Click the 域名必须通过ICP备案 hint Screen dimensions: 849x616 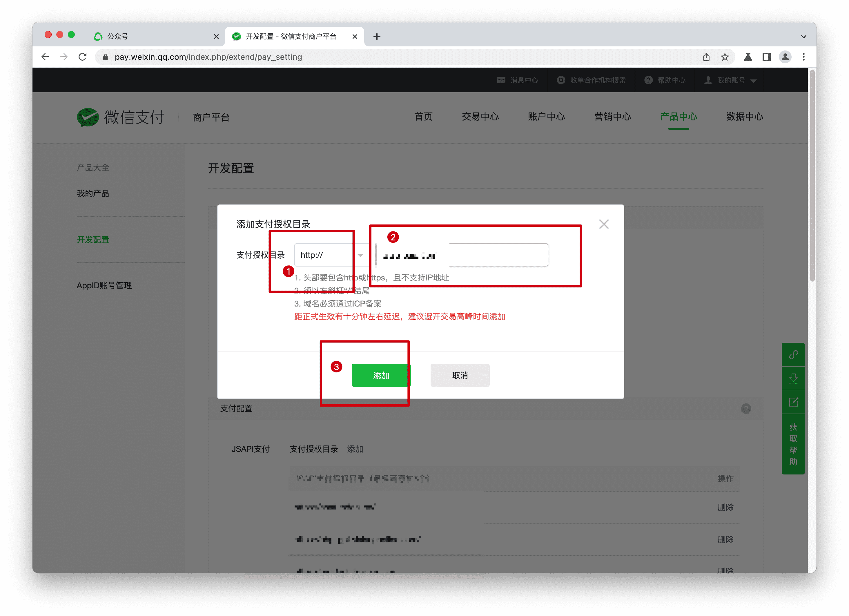point(338,304)
